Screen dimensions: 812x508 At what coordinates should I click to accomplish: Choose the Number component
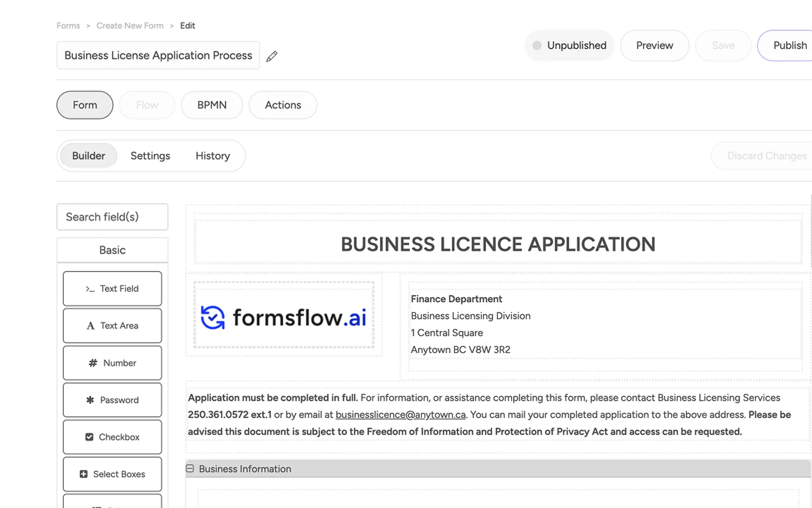coord(112,363)
